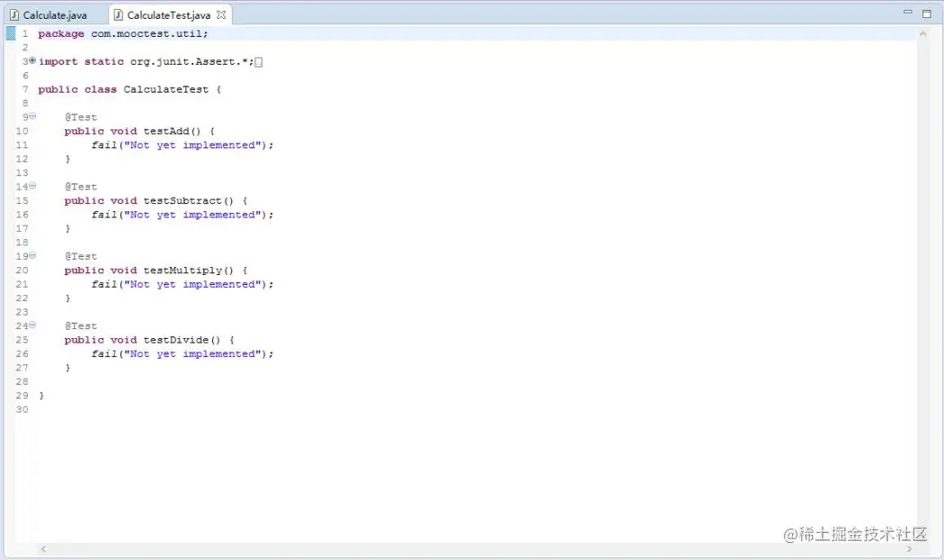This screenshot has height=560, width=944.
Task: Click line number 30 in the gutter
Action: (x=22, y=410)
